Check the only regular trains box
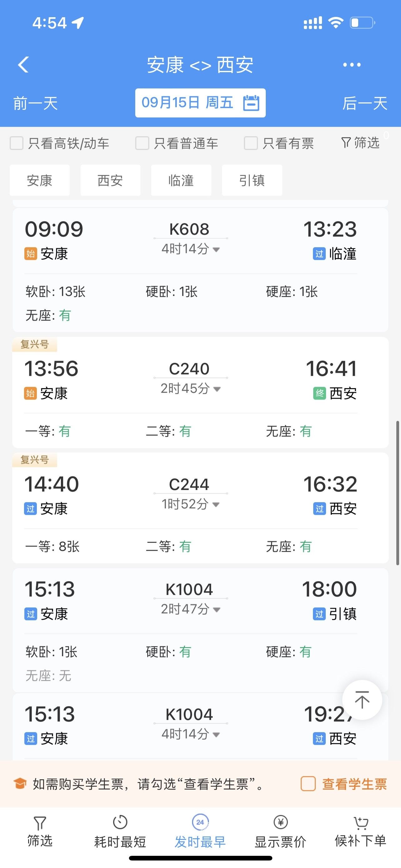 click(x=142, y=143)
